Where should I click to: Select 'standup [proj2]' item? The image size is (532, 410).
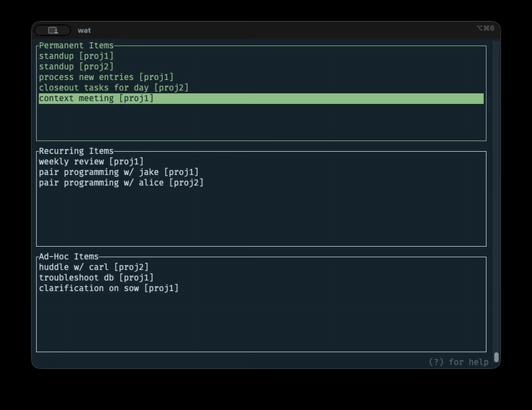point(76,67)
